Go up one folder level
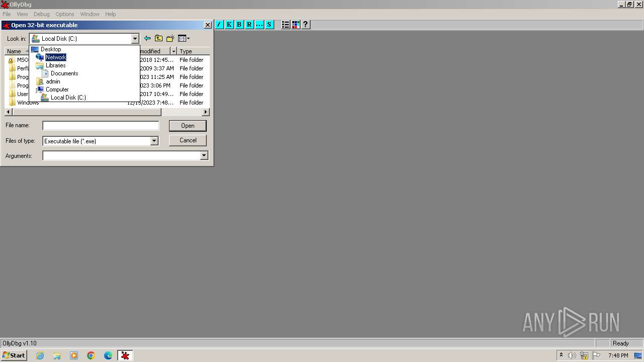 tap(159, 38)
